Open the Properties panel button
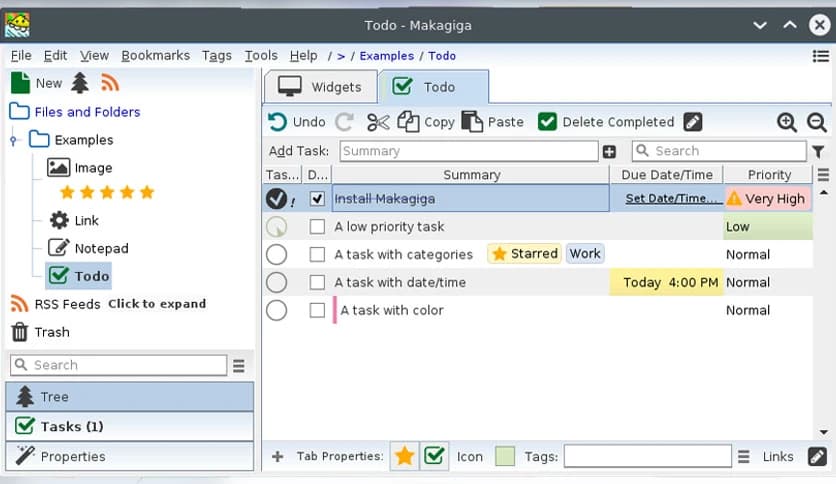 130,456
